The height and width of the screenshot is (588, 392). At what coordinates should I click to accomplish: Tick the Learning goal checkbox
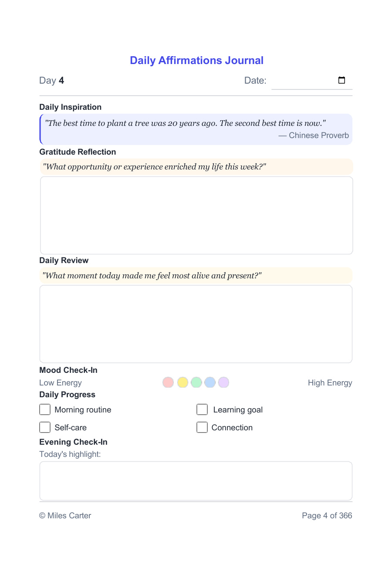(x=202, y=409)
